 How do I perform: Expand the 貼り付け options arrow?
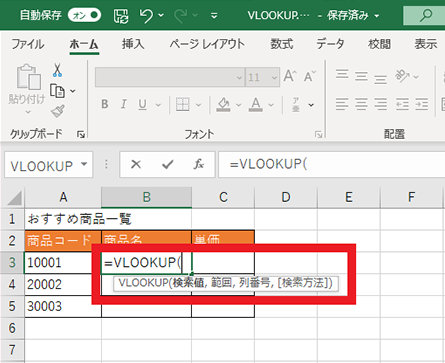28,112
